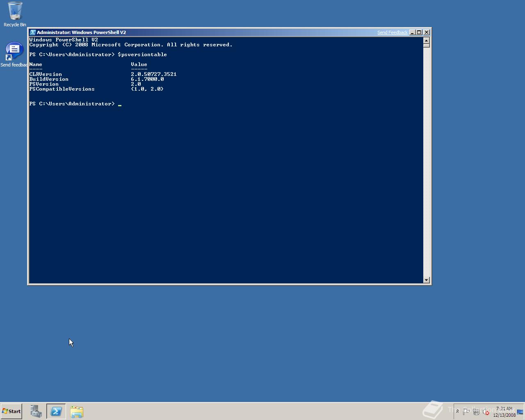Open Windows Explorer from the taskbar
The width and height of the screenshot is (525, 420).
click(77, 411)
